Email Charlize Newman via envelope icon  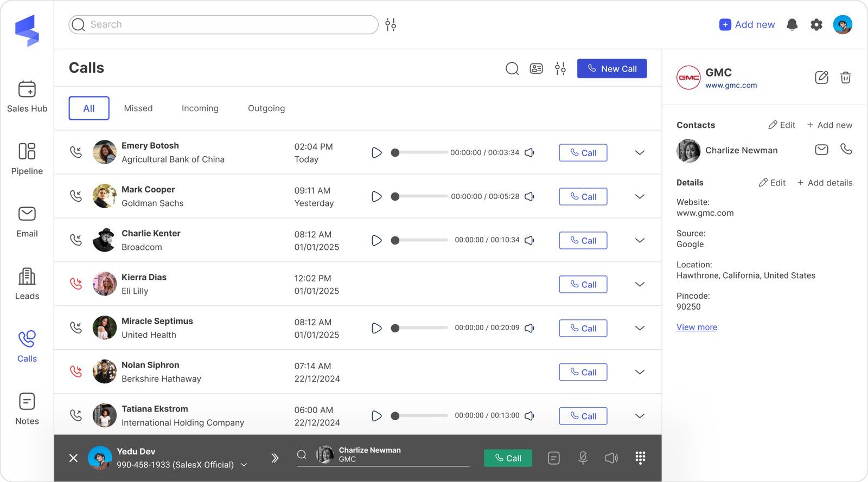[821, 150]
